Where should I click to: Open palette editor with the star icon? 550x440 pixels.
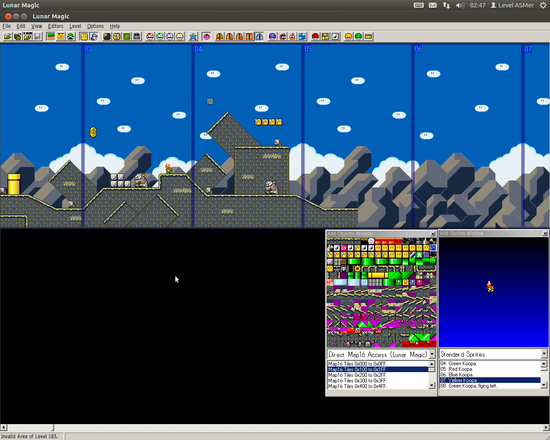click(x=193, y=36)
